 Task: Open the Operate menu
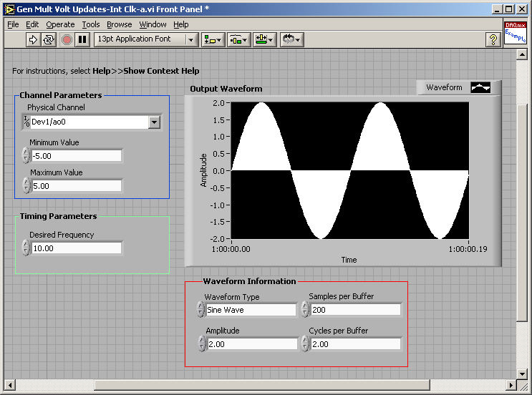pyautogui.click(x=60, y=24)
